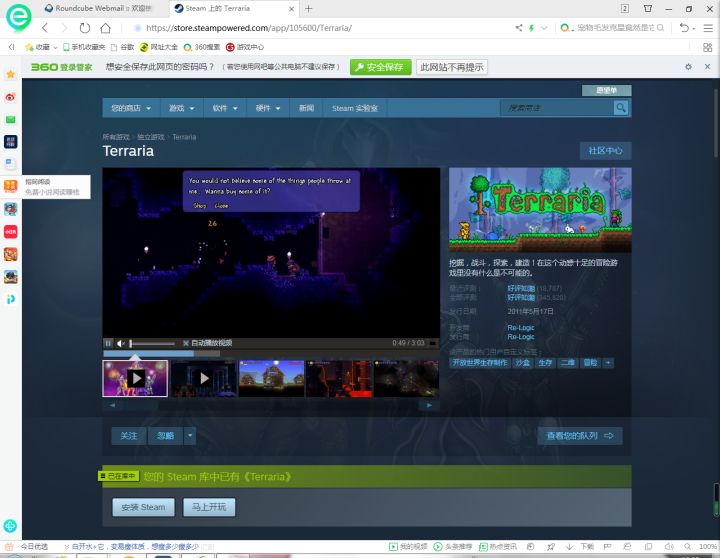Open the browser hamburger menu
The image size is (720, 558).
[708, 28]
